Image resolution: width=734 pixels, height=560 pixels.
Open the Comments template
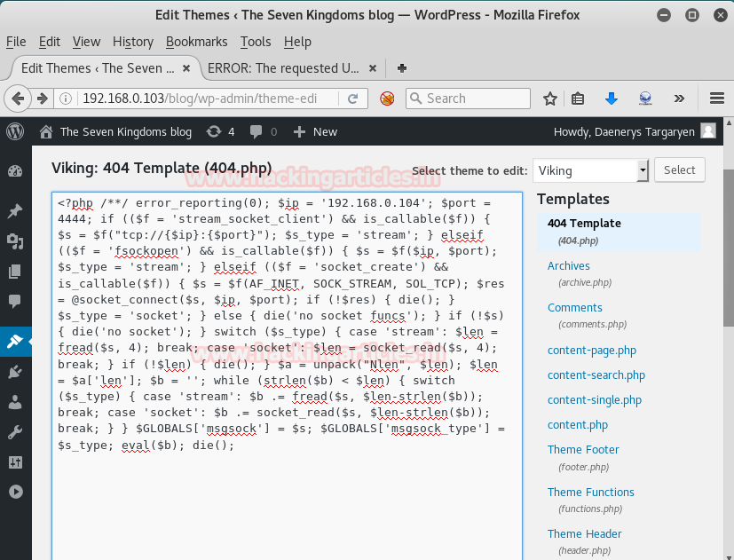point(574,308)
